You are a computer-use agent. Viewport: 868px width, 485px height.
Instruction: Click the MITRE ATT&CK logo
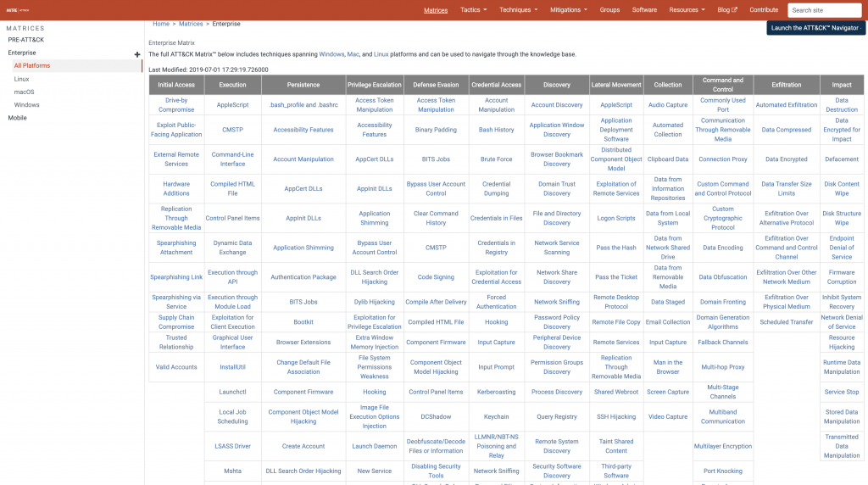tap(19, 10)
